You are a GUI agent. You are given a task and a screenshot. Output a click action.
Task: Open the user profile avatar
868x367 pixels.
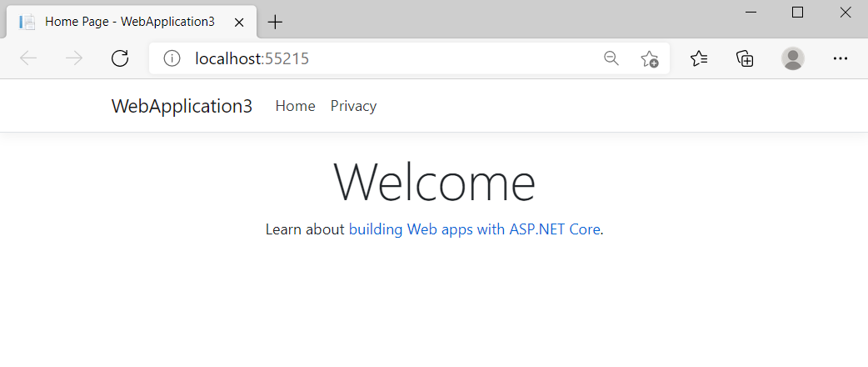[793, 58]
